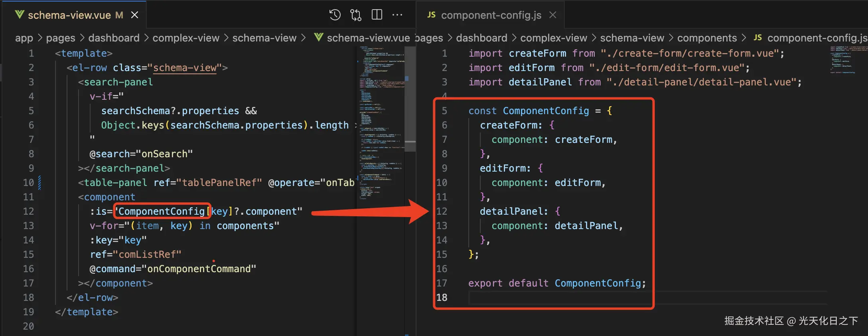Image resolution: width=868 pixels, height=336 pixels.
Task: Select 'dashboard' in the right breadcrumb
Action: pyautogui.click(x=482, y=38)
